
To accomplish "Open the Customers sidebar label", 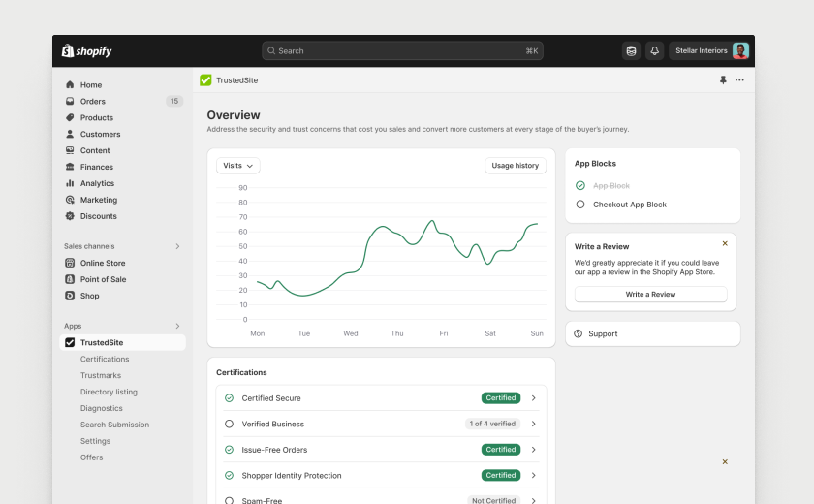I will (100, 134).
